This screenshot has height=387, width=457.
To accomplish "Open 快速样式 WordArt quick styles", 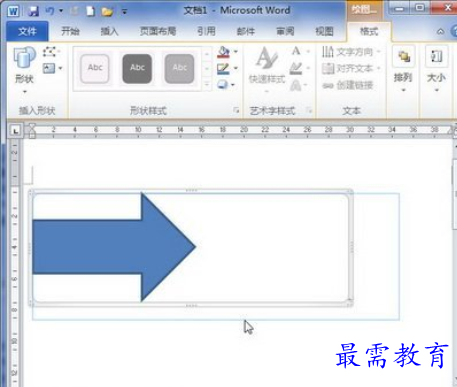I will (x=267, y=69).
